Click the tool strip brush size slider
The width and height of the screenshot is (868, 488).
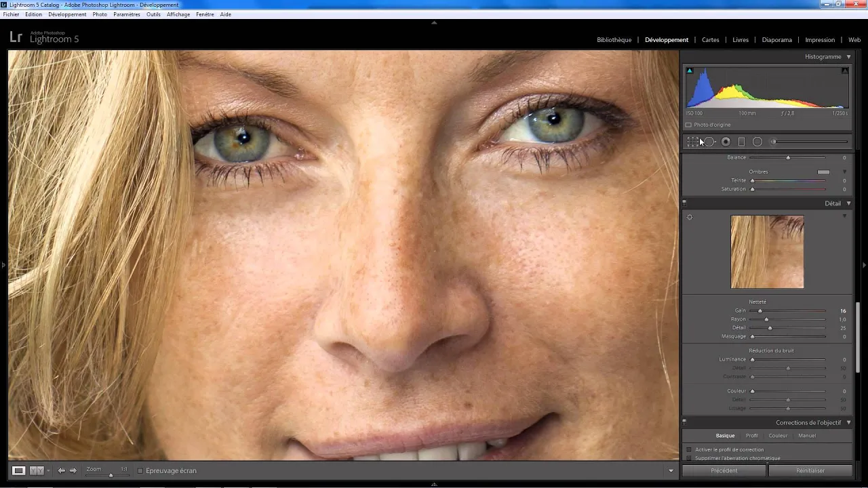pyautogui.click(x=809, y=142)
